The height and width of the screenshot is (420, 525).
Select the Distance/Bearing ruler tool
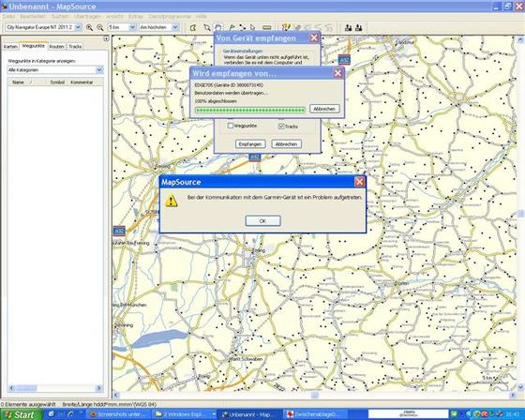pos(267,28)
